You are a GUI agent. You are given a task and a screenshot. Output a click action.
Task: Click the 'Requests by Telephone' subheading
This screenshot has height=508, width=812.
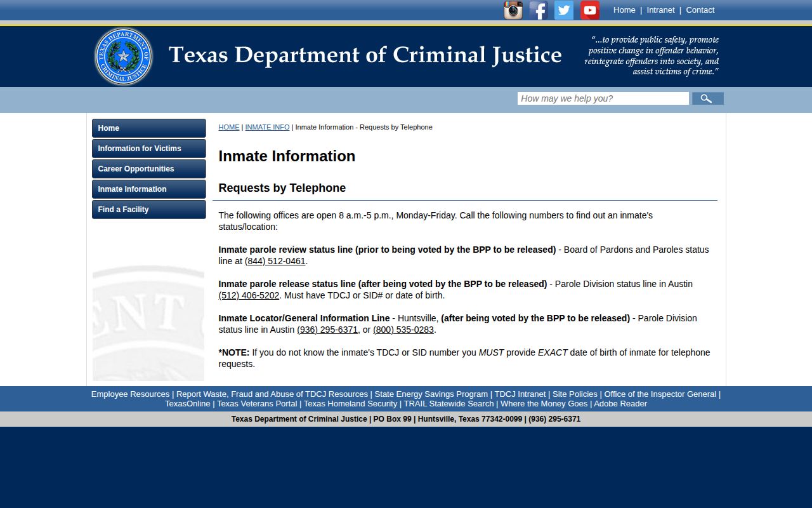(282, 188)
